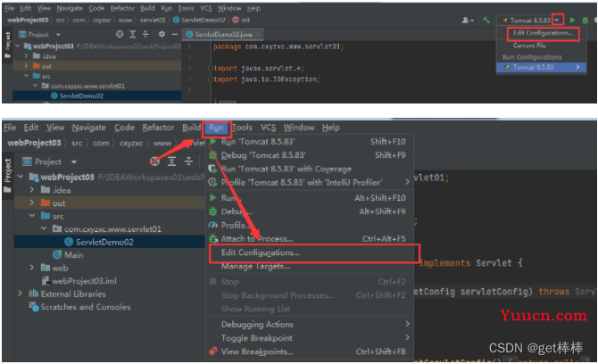Choose the Run... item with Alt+Shift+F10 shortcut

pos(310,198)
